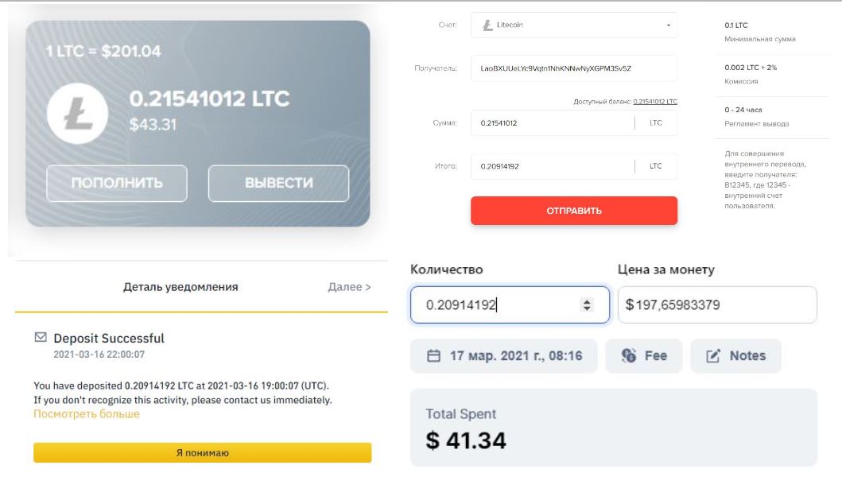This screenshot has height=504, width=842.
Task: Expand the Litecoin account dropdown arrow
Action: pyautogui.click(x=668, y=25)
